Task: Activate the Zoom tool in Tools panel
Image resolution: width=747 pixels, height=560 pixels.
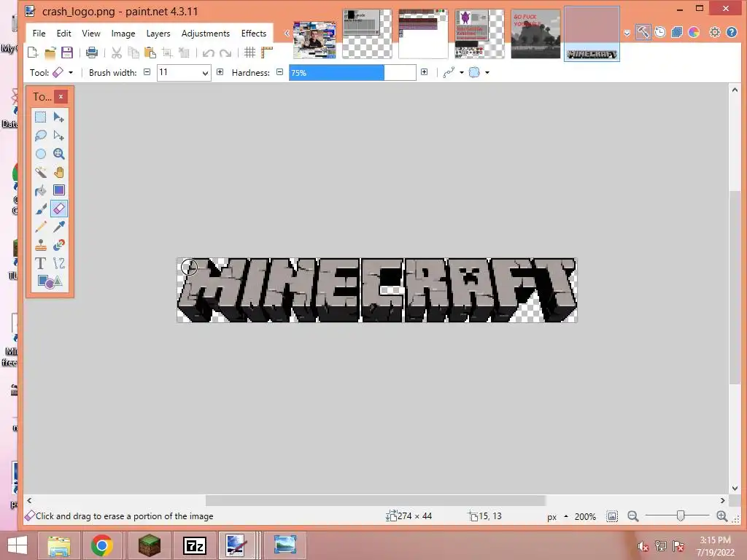Action: pyautogui.click(x=59, y=154)
